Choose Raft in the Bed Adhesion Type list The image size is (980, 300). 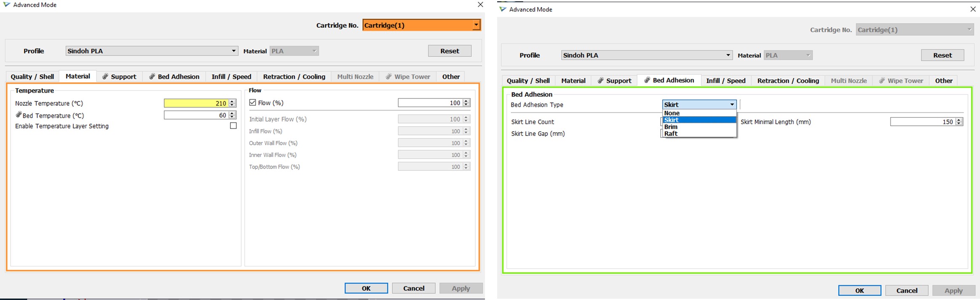point(671,134)
